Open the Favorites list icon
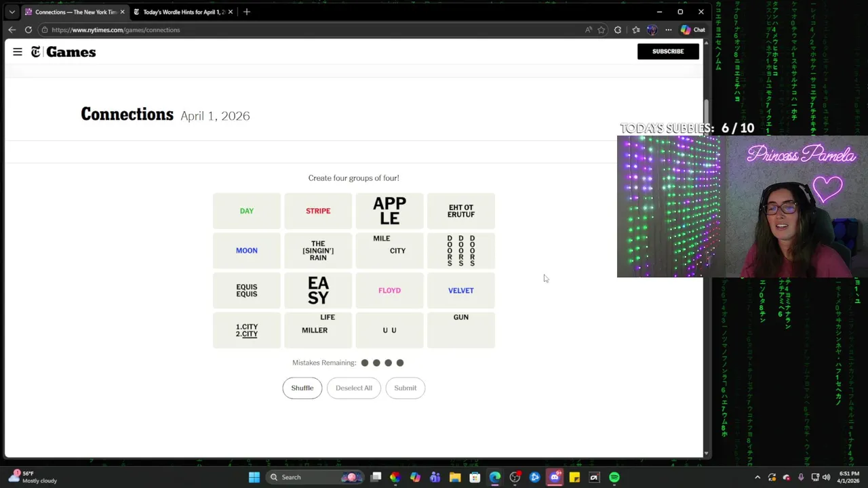This screenshot has width=868, height=488. [x=635, y=30]
